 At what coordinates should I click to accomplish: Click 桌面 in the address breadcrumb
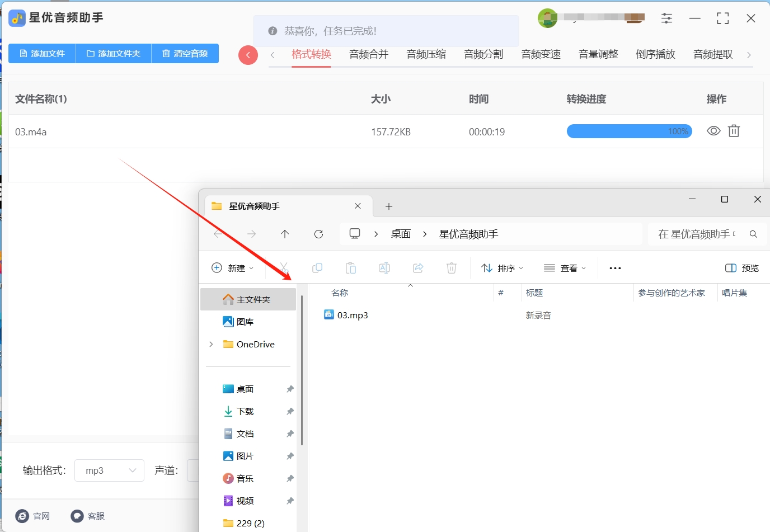401,234
